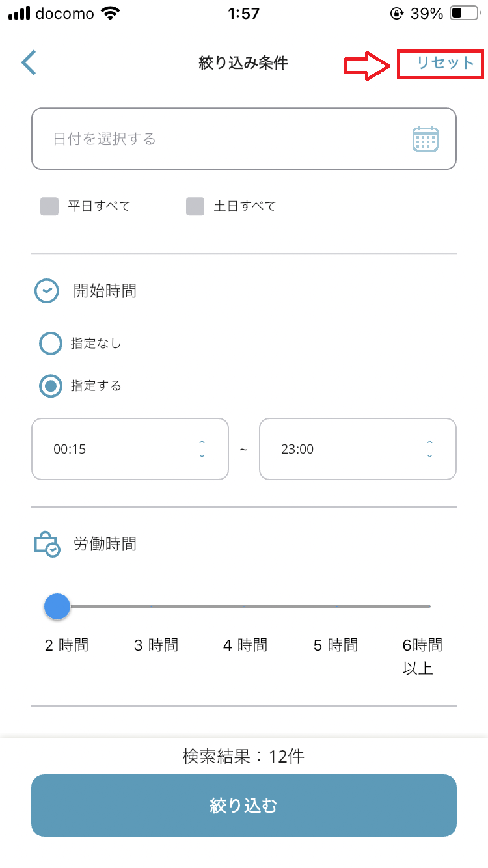The image size is (488, 868).
Task: Tap the 6時間以上 slider label
Action: coord(422,656)
